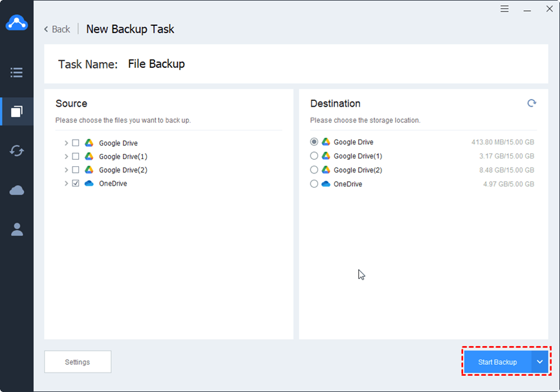Open the task list sidebar icon
560x392 pixels.
click(16, 72)
